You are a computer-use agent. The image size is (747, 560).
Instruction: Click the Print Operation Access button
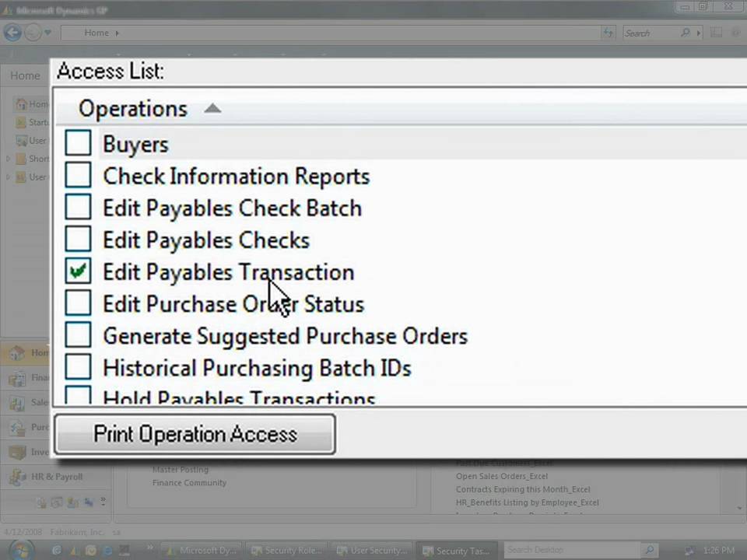coord(195,434)
